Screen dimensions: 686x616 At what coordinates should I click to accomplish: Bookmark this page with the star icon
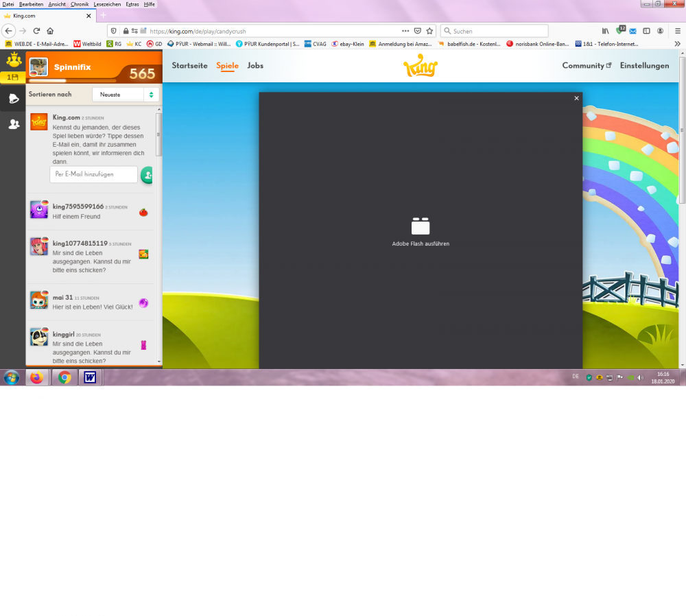point(429,31)
